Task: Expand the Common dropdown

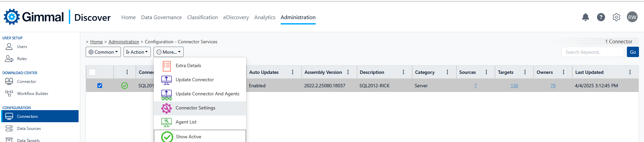Action: 103,52
